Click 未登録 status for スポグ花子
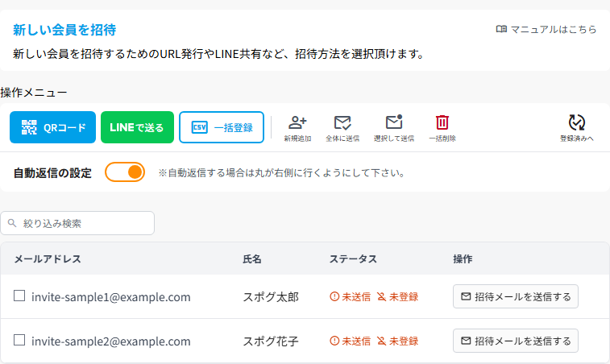Viewport: 610px width, 364px height. coord(397,341)
